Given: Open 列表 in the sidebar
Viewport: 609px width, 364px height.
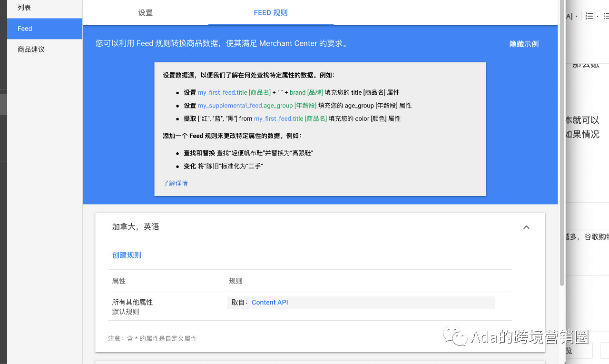Looking at the screenshot, I should tap(24, 8).
